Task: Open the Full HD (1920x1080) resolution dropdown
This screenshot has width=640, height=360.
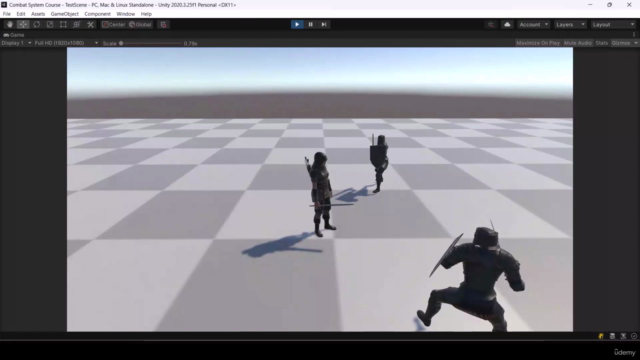Action: pos(67,43)
